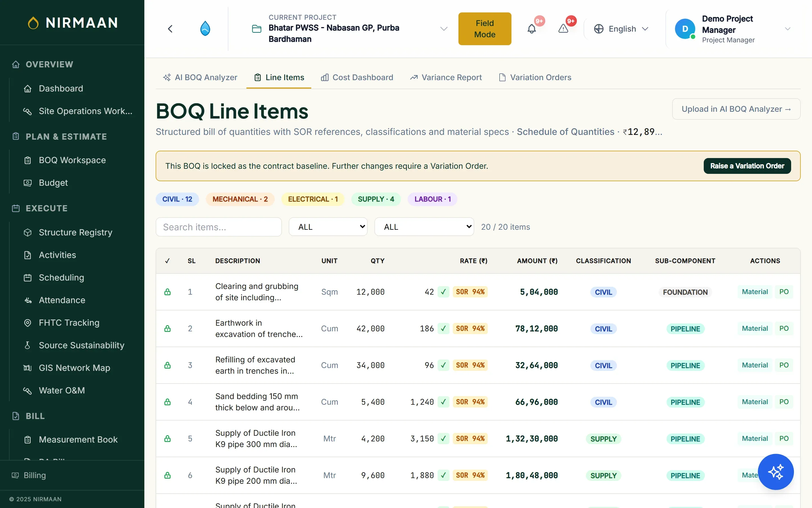Click the SOR verified checkmark for Earthwork row
Viewport: 812px width, 508px height.
click(x=443, y=328)
